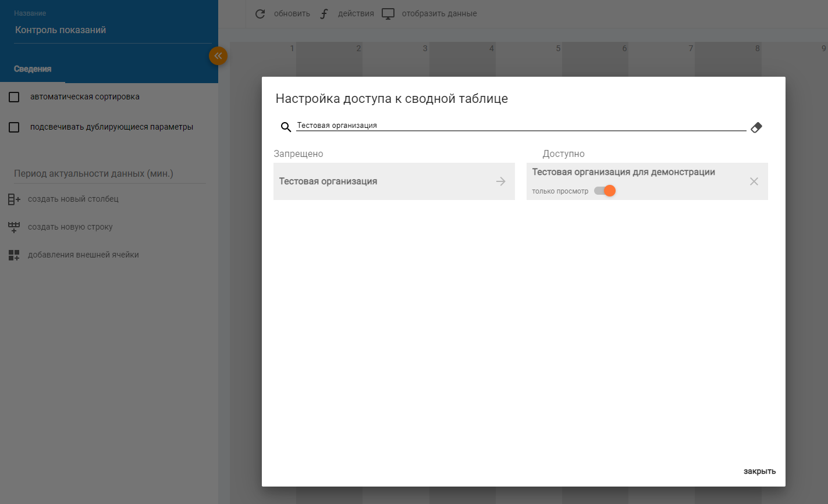828x504 pixels.
Task: Click the создать новый столбец text link
Action: tap(73, 199)
